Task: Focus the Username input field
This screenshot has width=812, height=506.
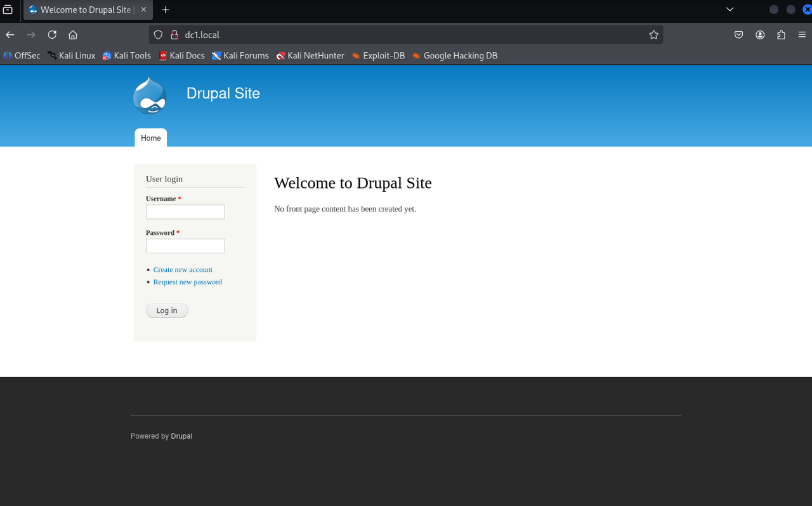Action: 185,212
